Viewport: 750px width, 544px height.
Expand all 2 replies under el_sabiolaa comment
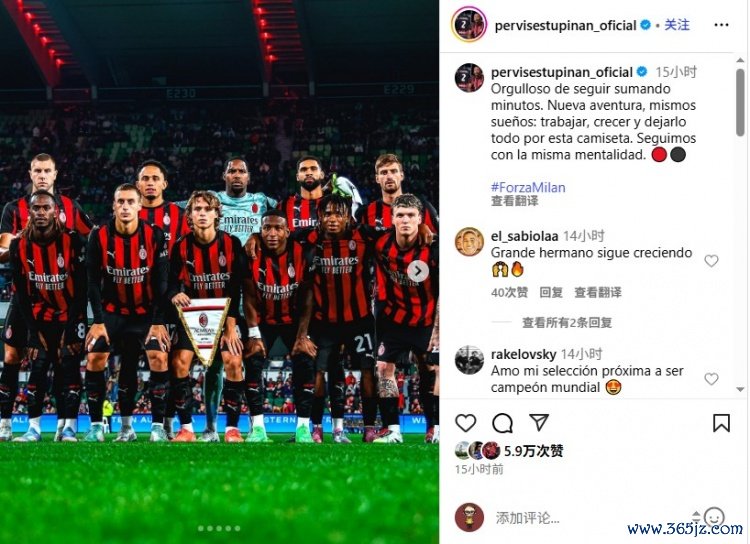pyautogui.click(x=567, y=323)
